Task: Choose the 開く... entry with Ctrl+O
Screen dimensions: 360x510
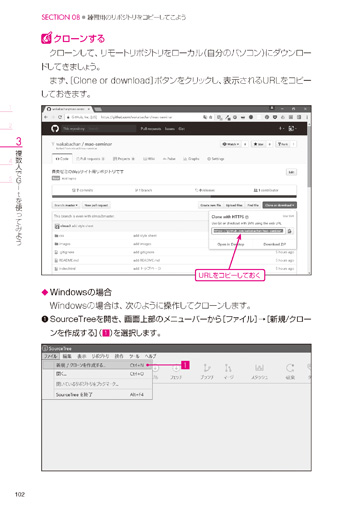Action: (x=98, y=374)
